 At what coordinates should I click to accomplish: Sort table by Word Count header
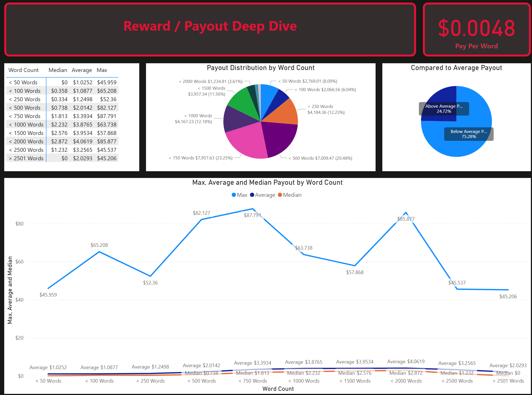point(24,70)
